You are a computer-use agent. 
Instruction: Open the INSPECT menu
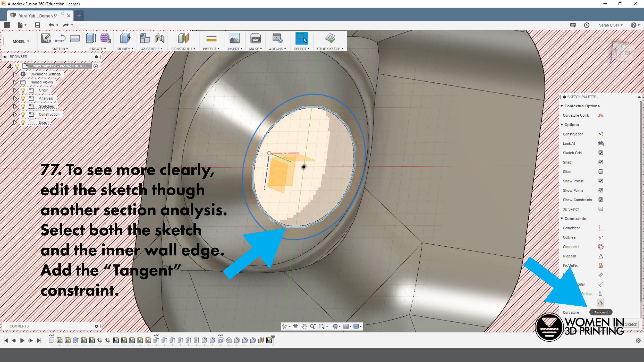point(211,49)
